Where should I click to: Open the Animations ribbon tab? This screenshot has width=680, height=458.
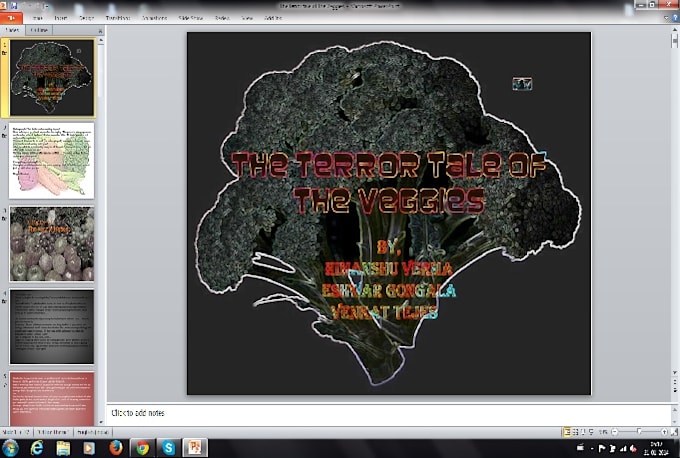154,18
